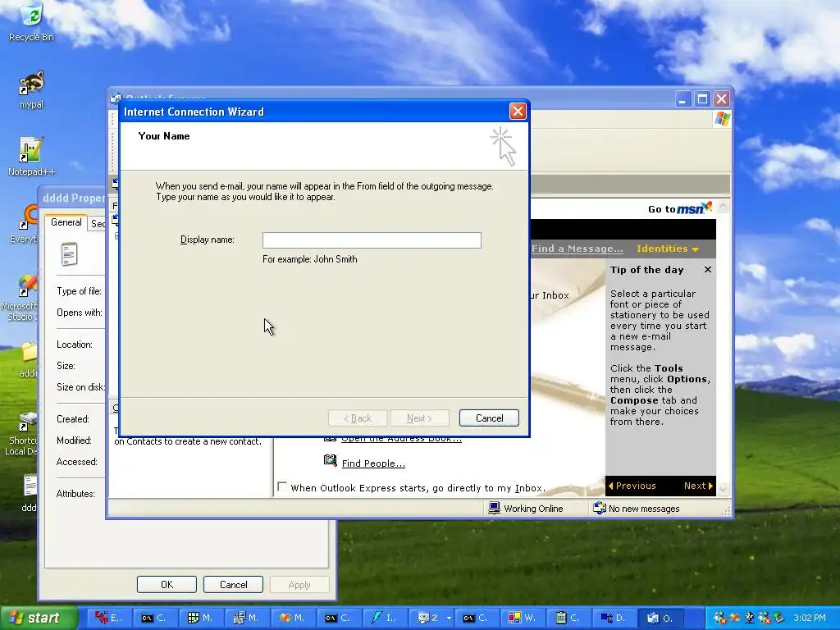
Task: Click the taskbar button labeled D
Action: 614,618
